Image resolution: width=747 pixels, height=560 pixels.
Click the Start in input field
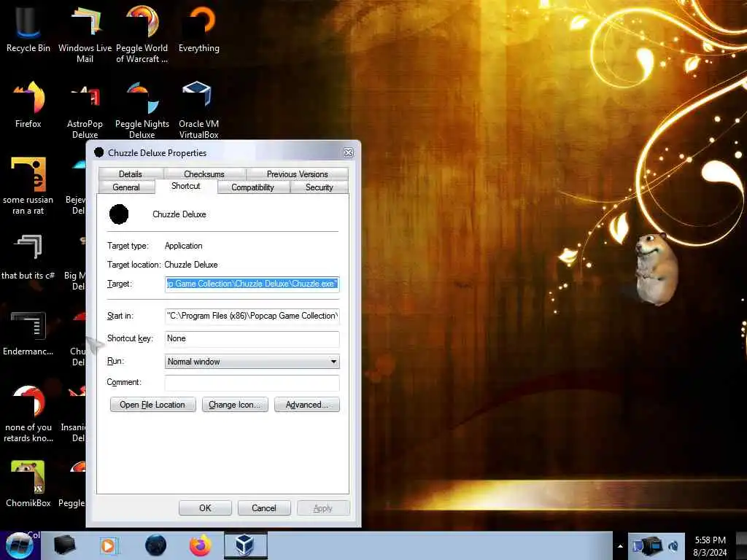click(x=252, y=316)
